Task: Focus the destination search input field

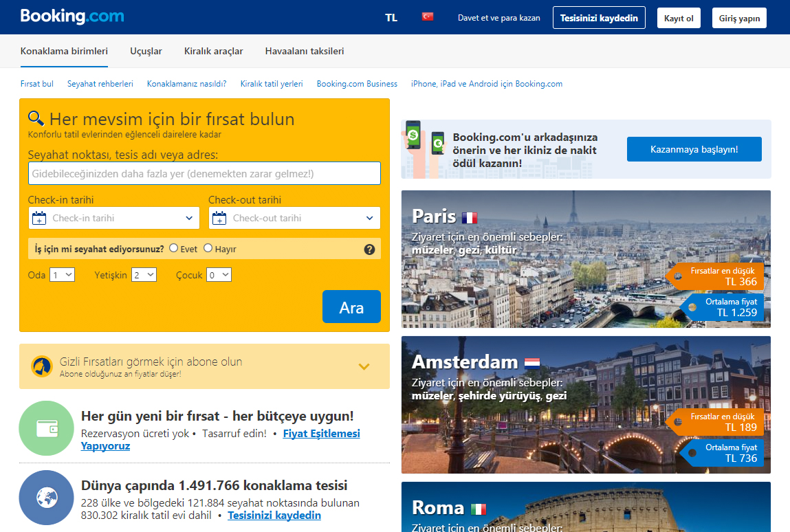Action: pyautogui.click(x=205, y=174)
